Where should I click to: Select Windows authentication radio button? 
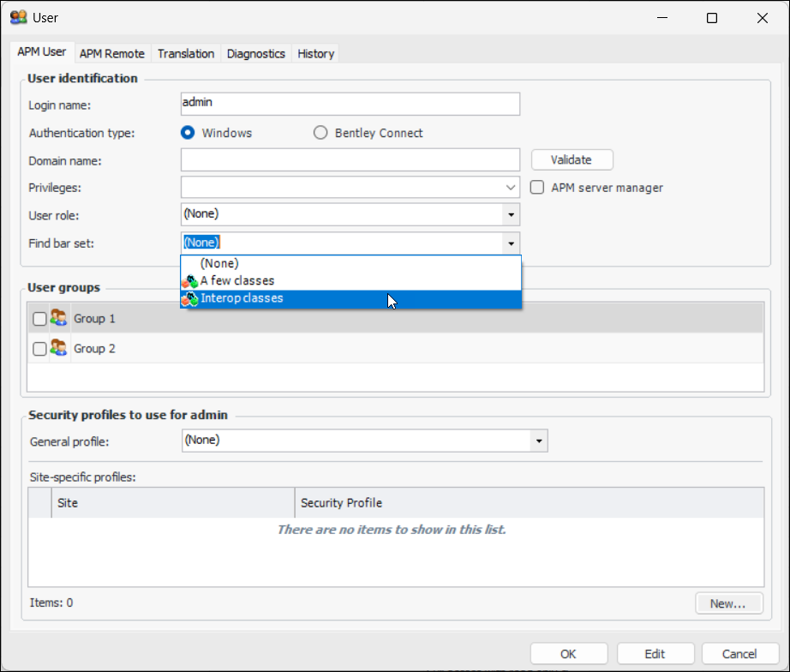[187, 133]
